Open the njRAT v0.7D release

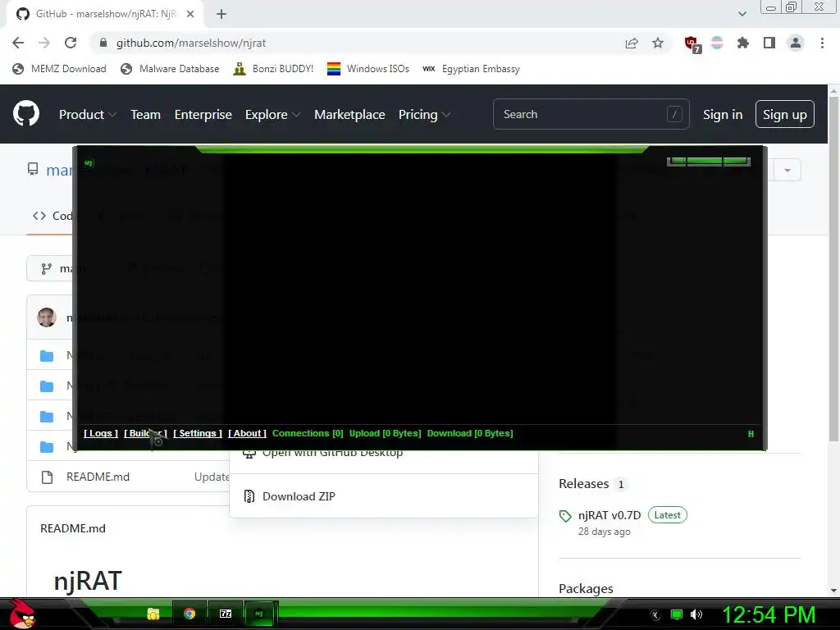click(609, 515)
